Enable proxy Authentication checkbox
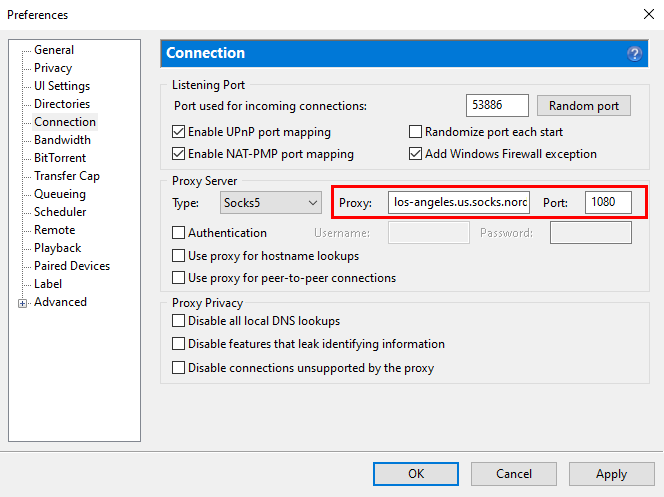This screenshot has width=664, height=497. [x=179, y=233]
